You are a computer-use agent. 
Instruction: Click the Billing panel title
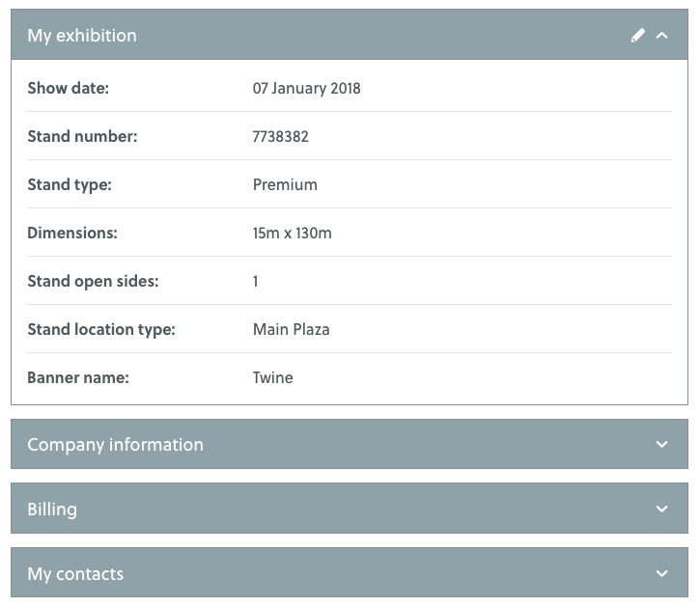(52, 510)
